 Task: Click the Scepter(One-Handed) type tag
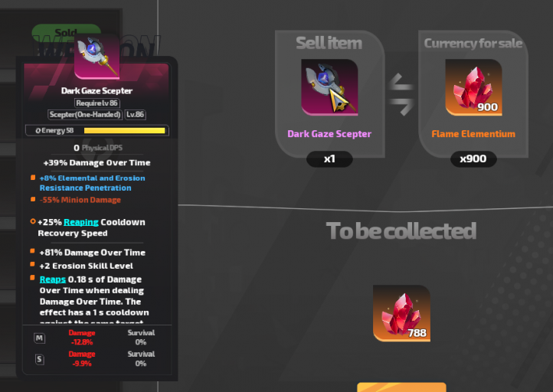click(85, 115)
